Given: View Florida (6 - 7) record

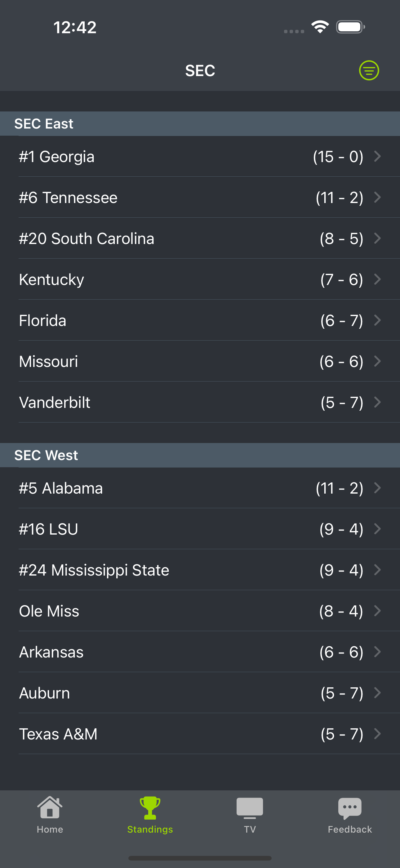Looking at the screenshot, I should pos(341,320).
